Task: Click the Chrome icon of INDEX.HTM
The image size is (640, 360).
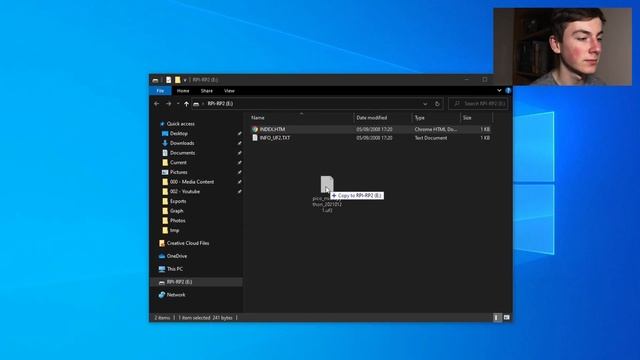Action: click(x=255, y=129)
